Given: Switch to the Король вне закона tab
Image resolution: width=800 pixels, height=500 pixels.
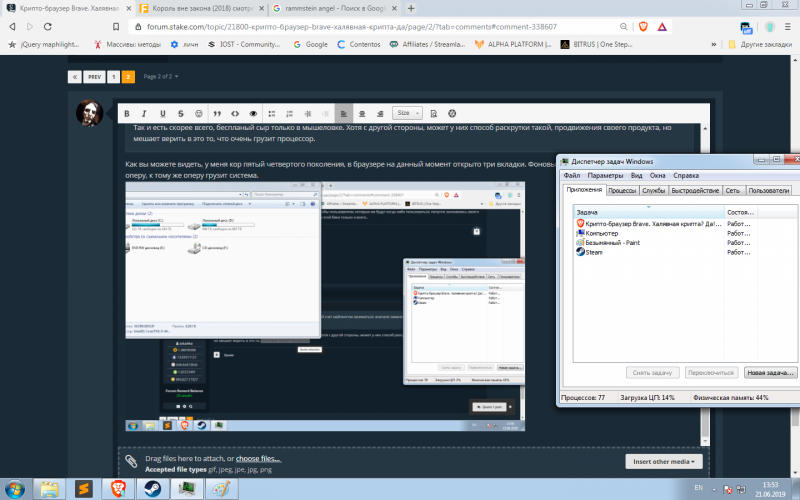Looking at the screenshot, I should coord(203,9).
